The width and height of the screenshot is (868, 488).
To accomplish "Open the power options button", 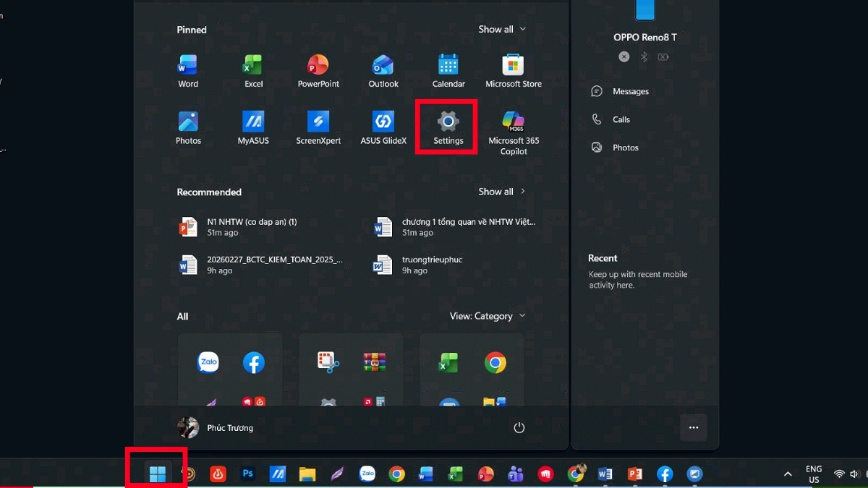I will coord(519,428).
